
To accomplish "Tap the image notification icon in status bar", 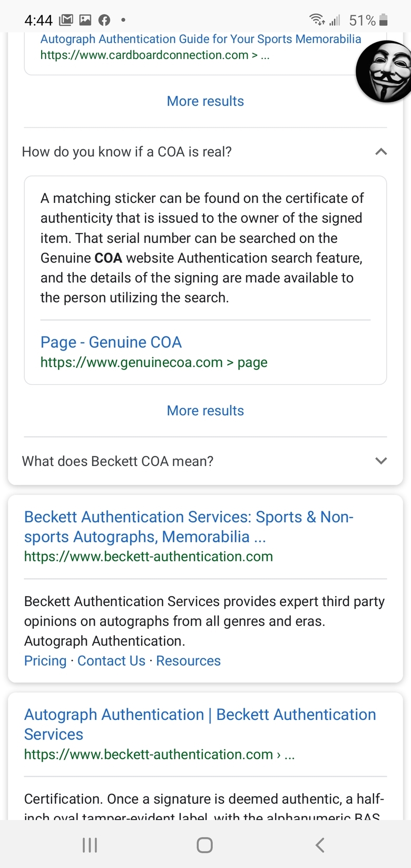I will [85, 21].
